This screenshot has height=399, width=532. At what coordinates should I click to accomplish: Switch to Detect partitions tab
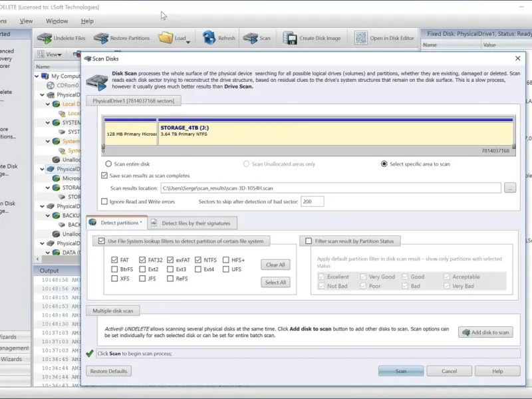point(117,223)
